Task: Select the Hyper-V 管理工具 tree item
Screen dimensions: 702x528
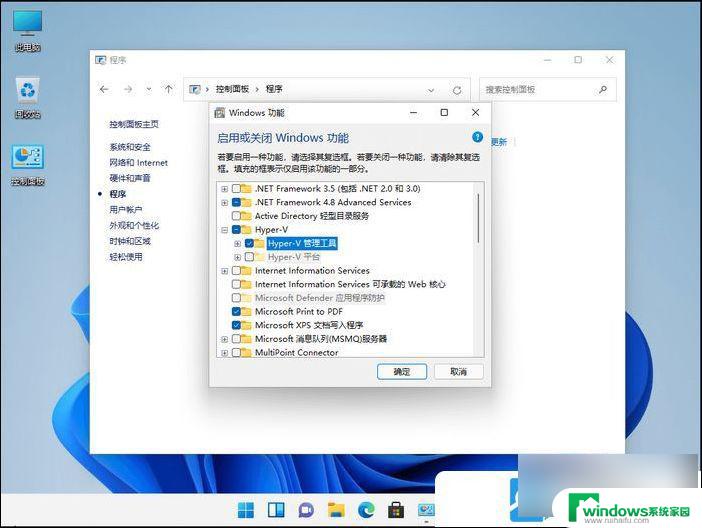Action: [302, 243]
